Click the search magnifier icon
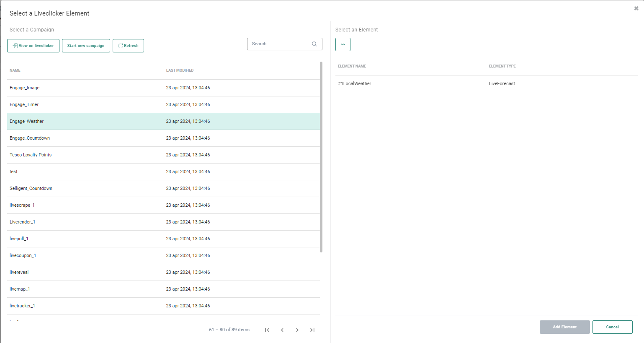644x343 pixels. pyautogui.click(x=314, y=44)
